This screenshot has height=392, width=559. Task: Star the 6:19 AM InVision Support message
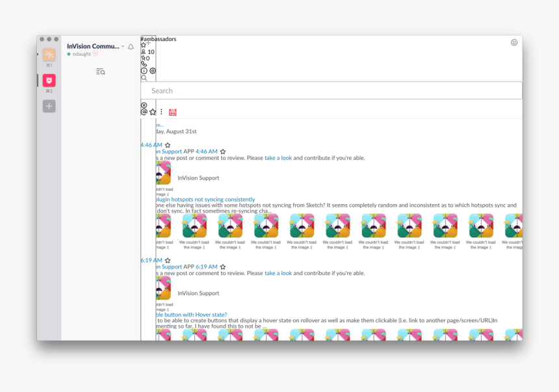point(223,267)
